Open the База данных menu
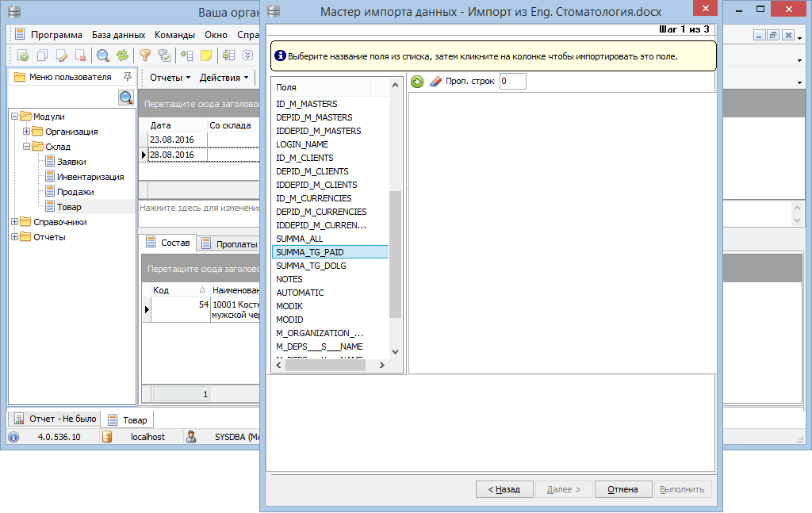The width and height of the screenshot is (812, 513). [x=118, y=35]
